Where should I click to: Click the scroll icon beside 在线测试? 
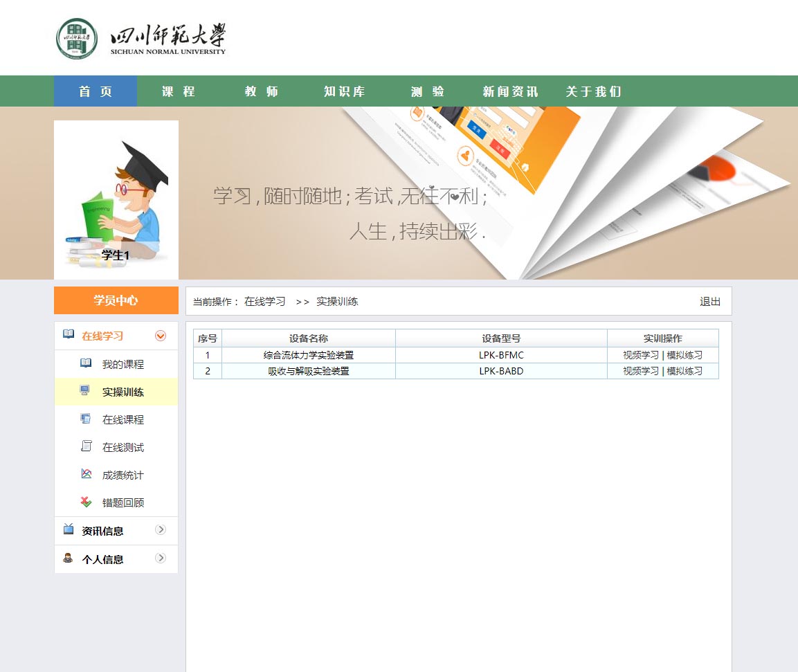[x=86, y=446]
